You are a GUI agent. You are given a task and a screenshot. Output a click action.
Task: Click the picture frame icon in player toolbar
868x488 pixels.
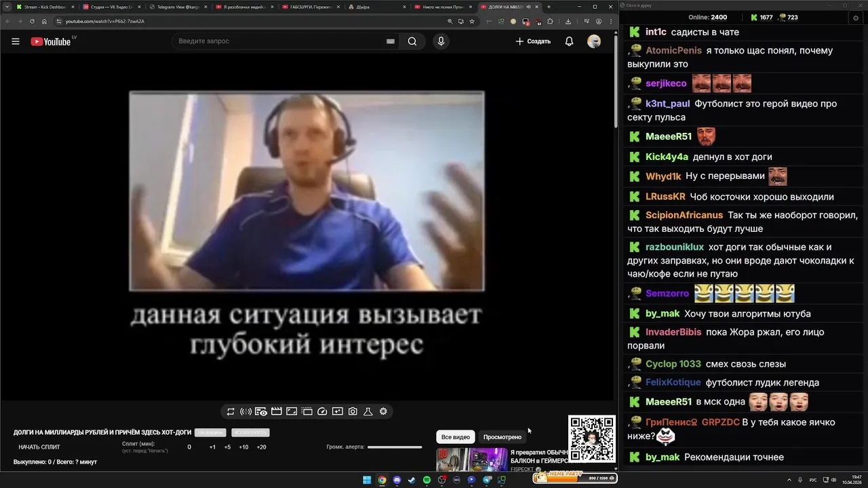pyautogui.click(x=292, y=411)
